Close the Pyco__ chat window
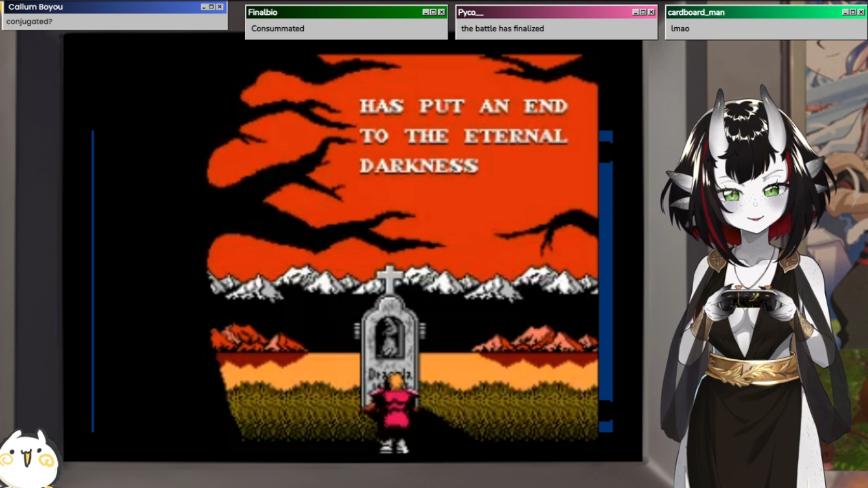Screen dimensions: 868x488 651,12
